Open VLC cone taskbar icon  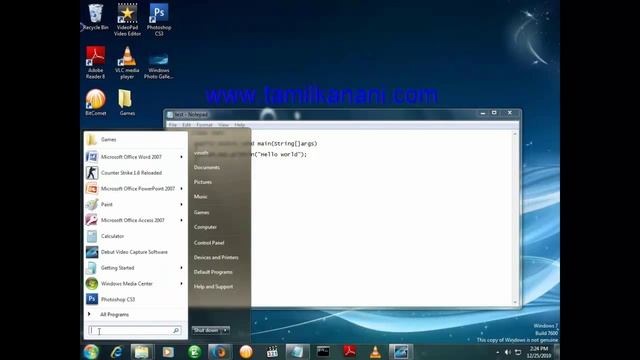click(x=375, y=352)
